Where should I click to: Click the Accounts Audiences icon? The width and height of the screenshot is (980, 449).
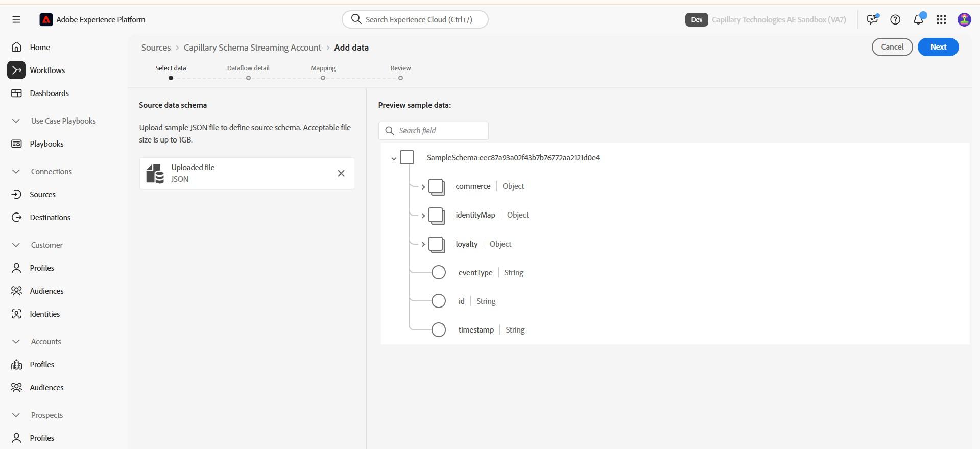(x=16, y=387)
